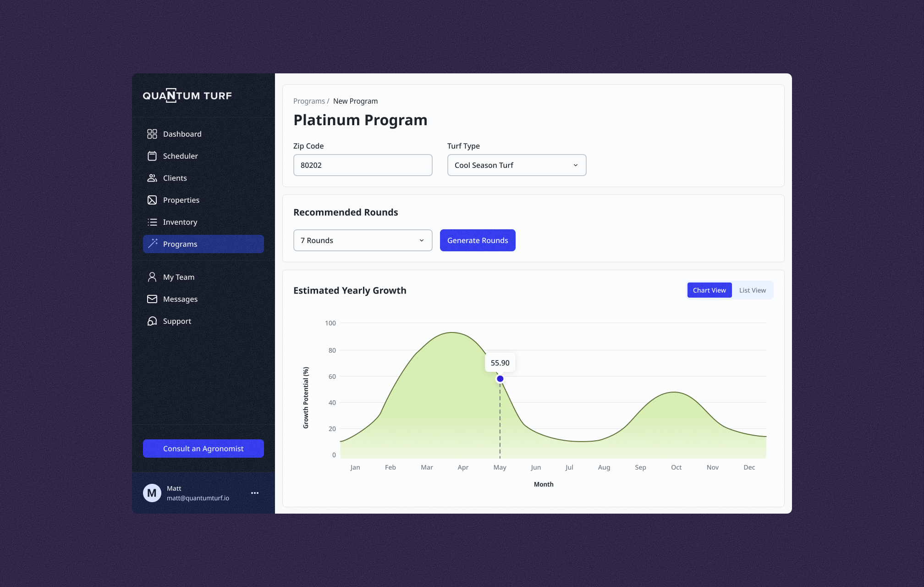Click the Inventory list icon
This screenshot has height=587, width=924.
coord(152,222)
